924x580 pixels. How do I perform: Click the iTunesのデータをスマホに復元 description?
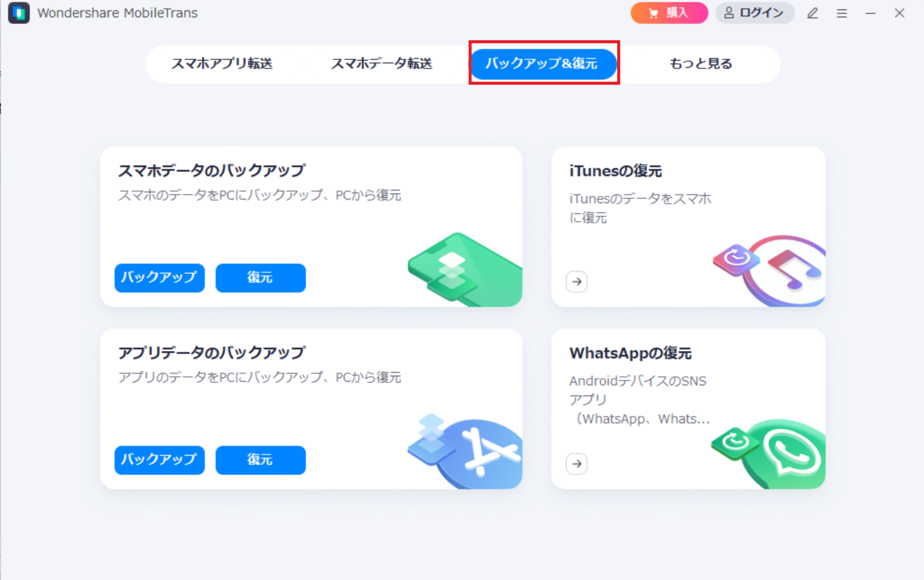point(640,208)
